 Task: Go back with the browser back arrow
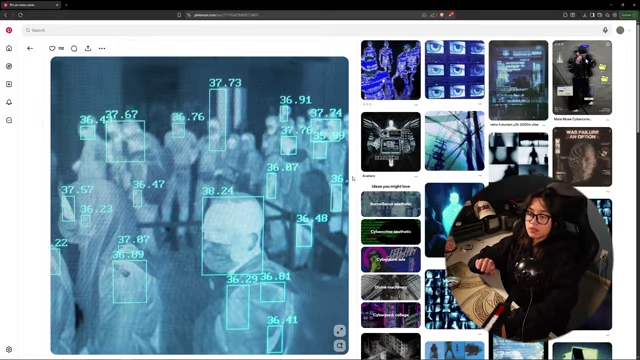coord(5,15)
